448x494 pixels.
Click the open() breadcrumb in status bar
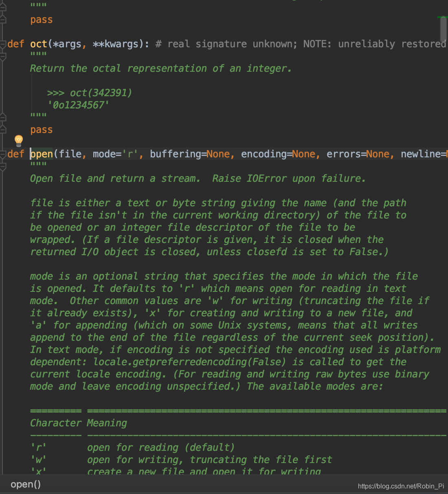point(26,484)
